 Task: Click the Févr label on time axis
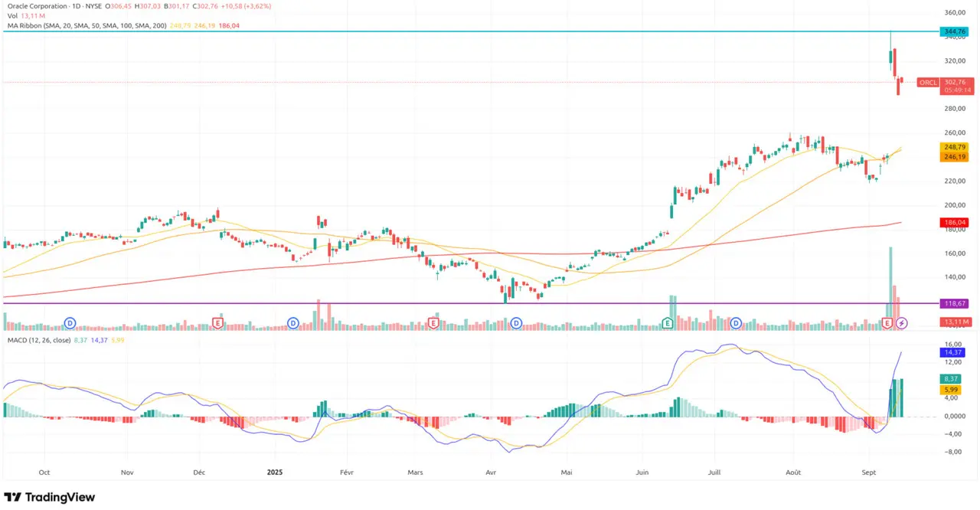coord(346,472)
